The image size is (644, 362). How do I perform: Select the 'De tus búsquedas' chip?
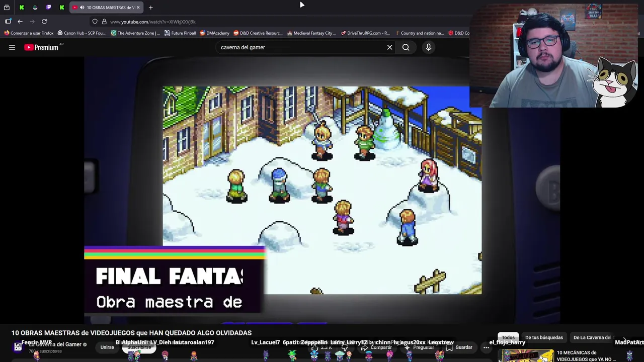(x=544, y=337)
